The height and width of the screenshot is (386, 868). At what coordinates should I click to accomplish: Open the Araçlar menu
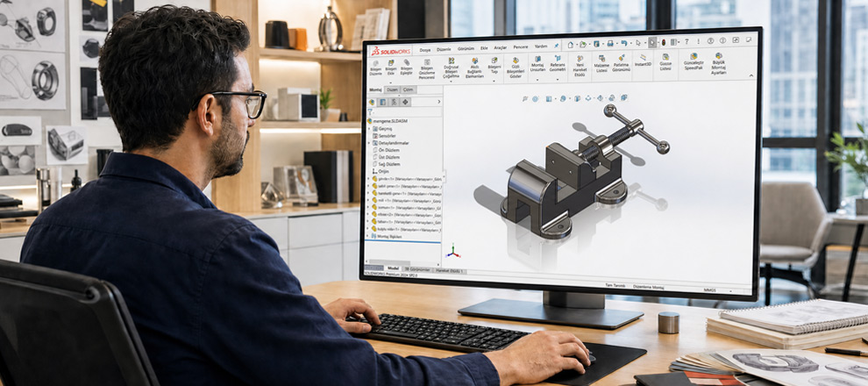pyautogui.click(x=501, y=47)
